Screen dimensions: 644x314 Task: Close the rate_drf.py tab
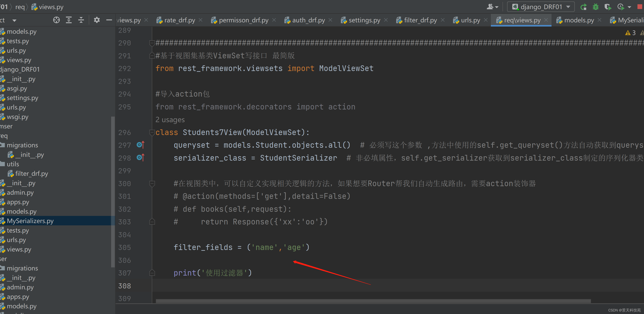click(x=201, y=20)
